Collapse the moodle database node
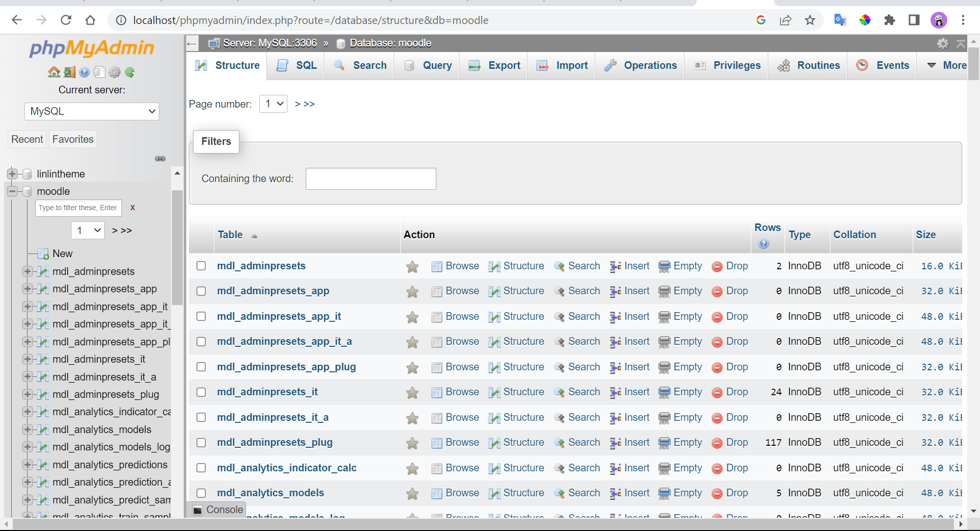The image size is (980, 531). 12,191
